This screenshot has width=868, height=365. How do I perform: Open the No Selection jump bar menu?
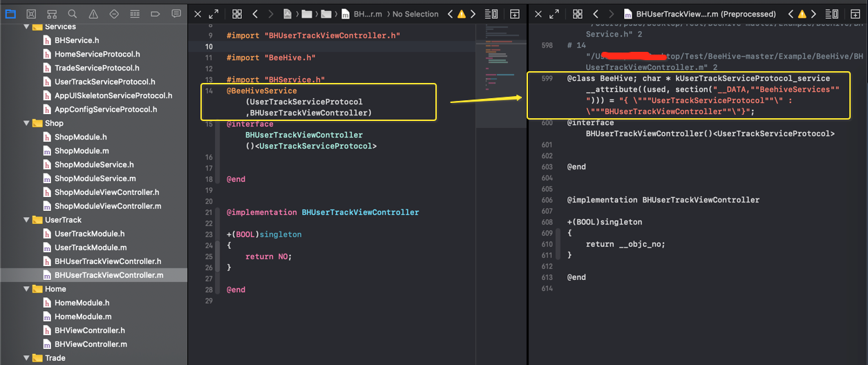tap(415, 14)
